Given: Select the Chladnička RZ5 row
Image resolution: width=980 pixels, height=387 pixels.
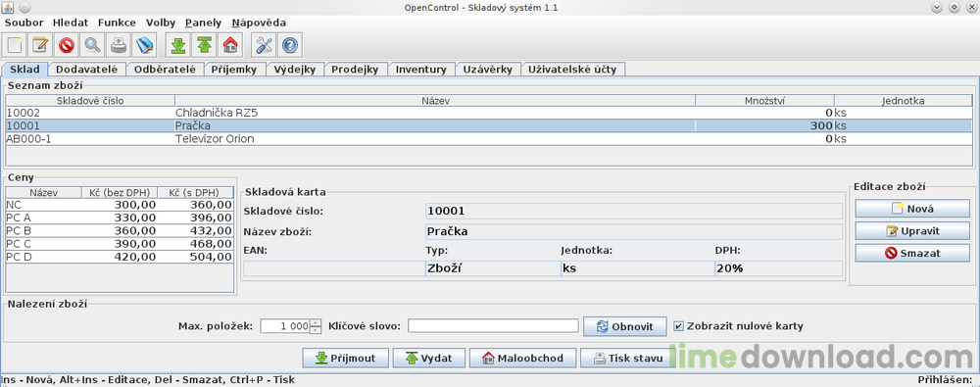Looking at the screenshot, I should (489, 113).
